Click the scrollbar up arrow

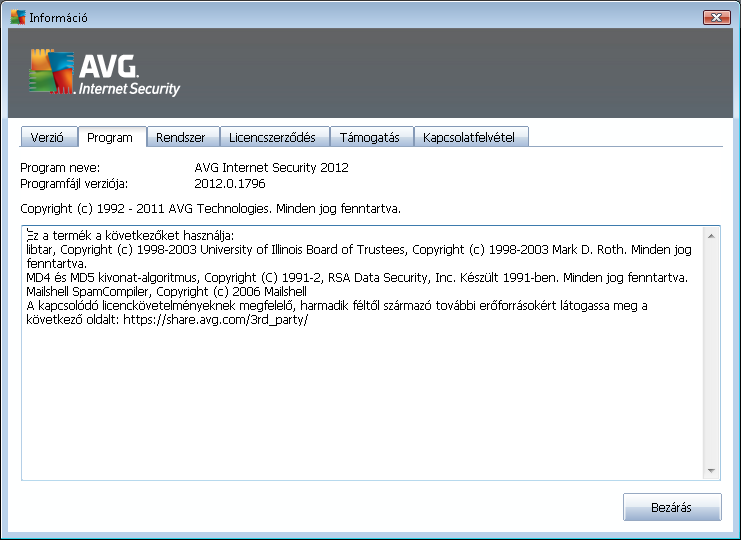pos(711,236)
